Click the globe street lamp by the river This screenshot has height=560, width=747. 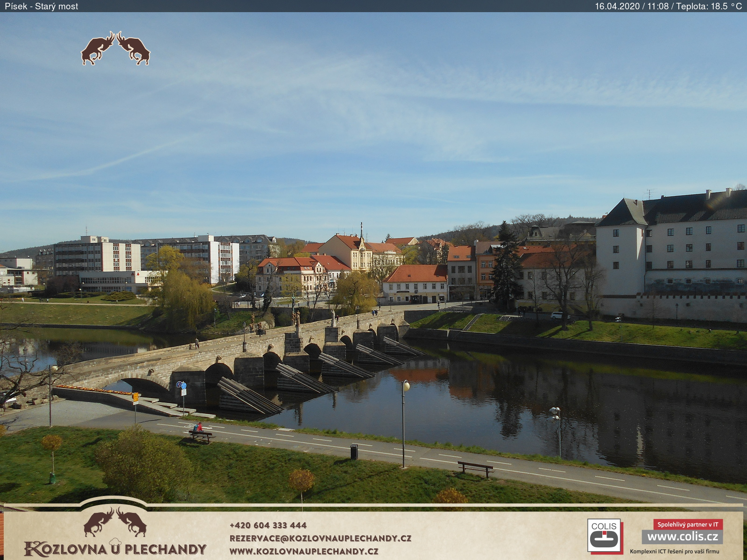[406, 385]
